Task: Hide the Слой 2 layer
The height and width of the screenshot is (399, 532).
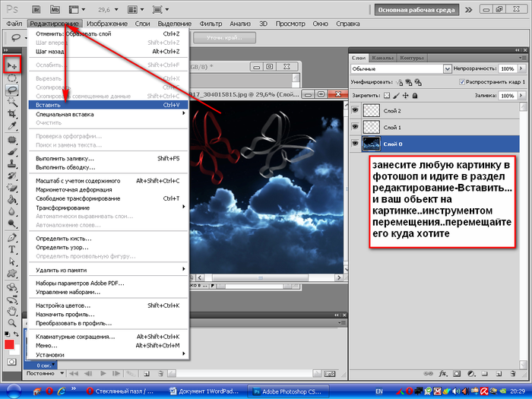Action: point(355,110)
